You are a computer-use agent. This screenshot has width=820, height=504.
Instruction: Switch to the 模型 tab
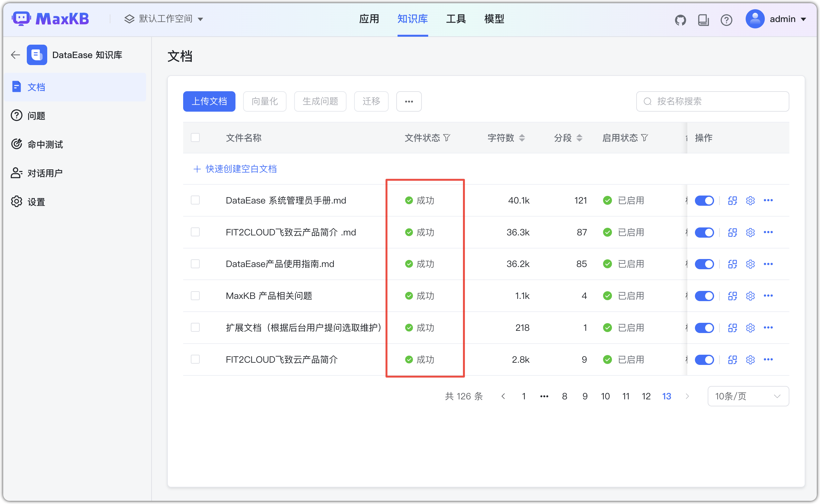click(494, 19)
